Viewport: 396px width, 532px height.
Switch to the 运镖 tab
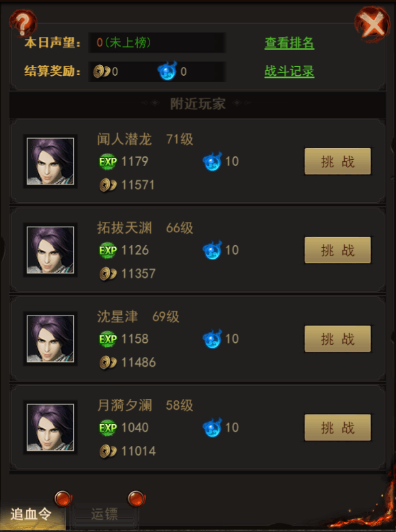104,515
